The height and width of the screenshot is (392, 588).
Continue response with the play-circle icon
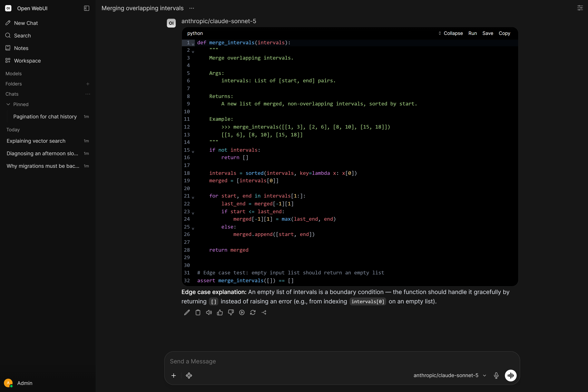point(242,312)
